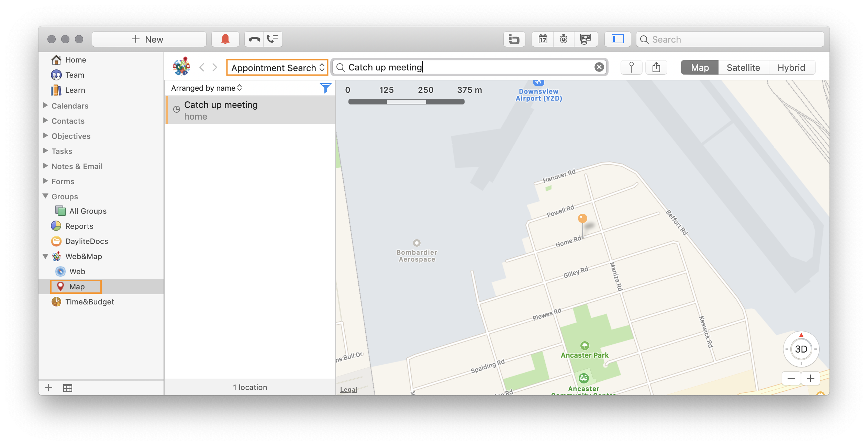This screenshot has width=868, height=446.
Task: Open Learn in the sidebar
Action: point(68,90)
